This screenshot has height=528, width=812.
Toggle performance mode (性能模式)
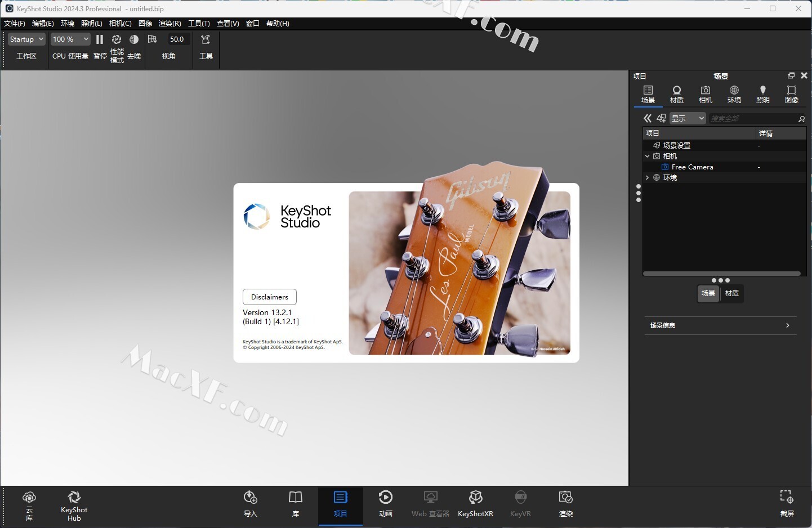click(117, 39)
